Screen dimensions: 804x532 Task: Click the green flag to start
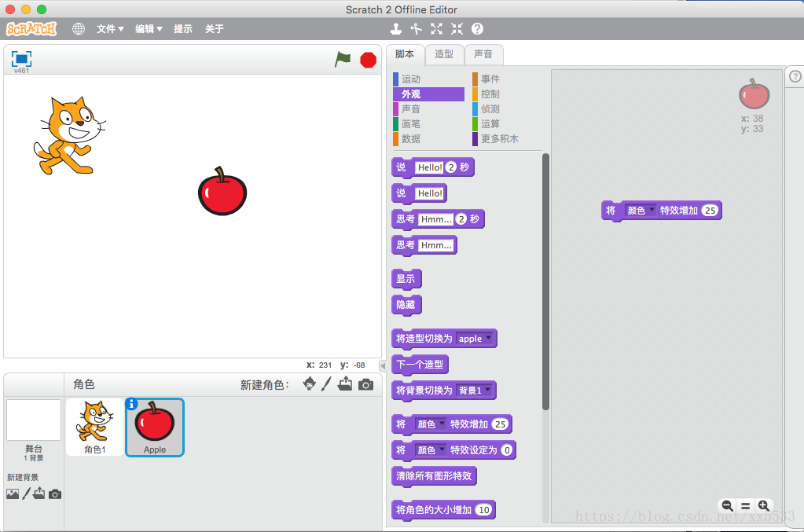click(343, 60)
